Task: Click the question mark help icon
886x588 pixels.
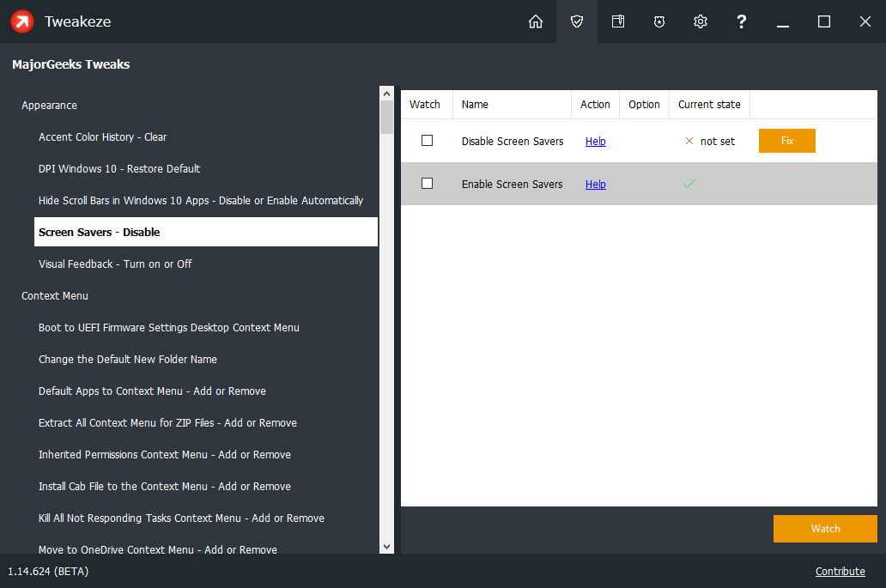Action: pyautogui.click(x=742, y=21)
